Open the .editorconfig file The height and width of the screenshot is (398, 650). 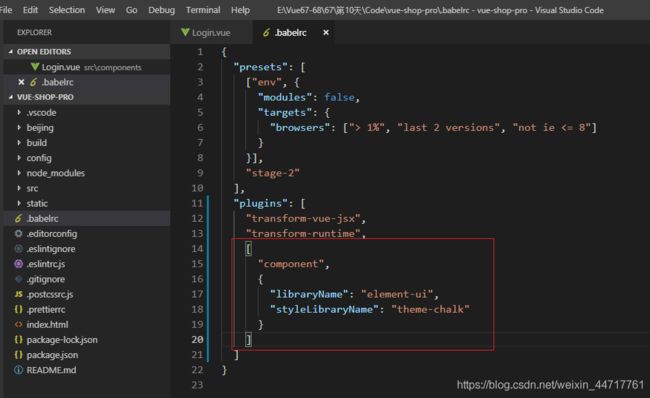(87, 234)
